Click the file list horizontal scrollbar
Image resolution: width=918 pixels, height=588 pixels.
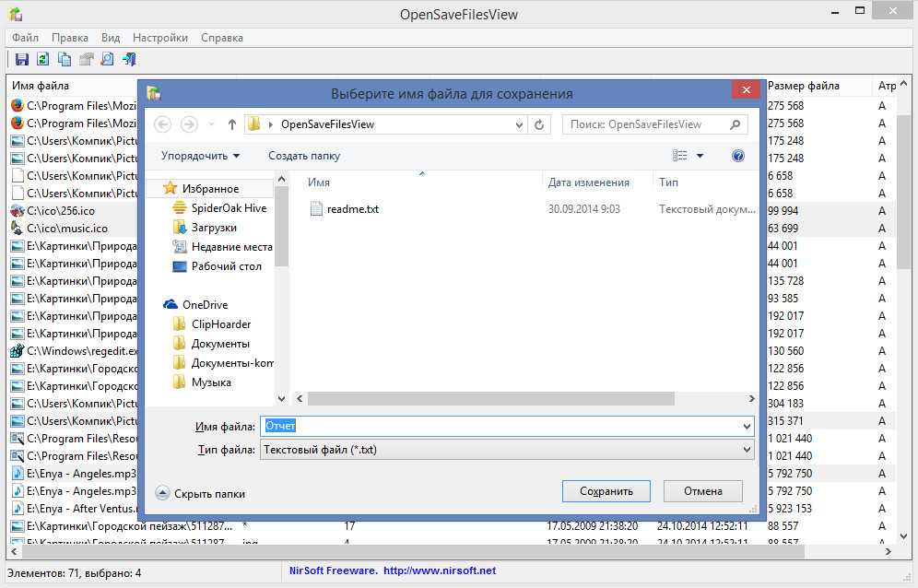pos(490,399)
